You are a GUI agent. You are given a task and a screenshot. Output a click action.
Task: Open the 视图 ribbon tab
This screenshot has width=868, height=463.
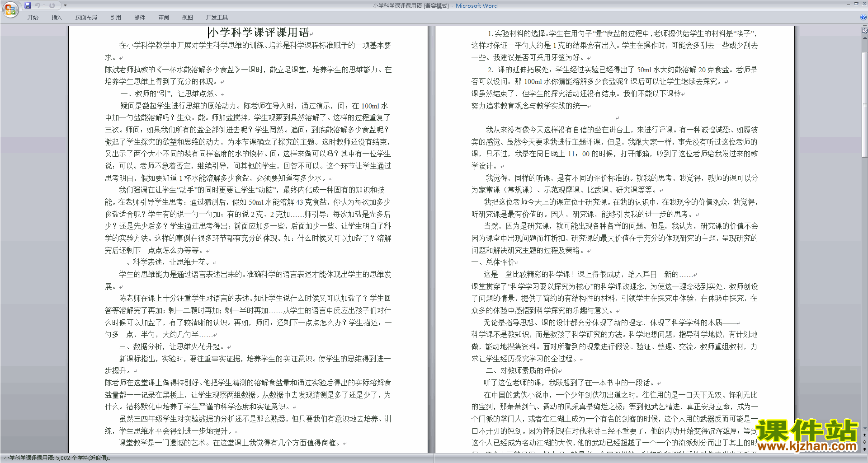point(187,18)
